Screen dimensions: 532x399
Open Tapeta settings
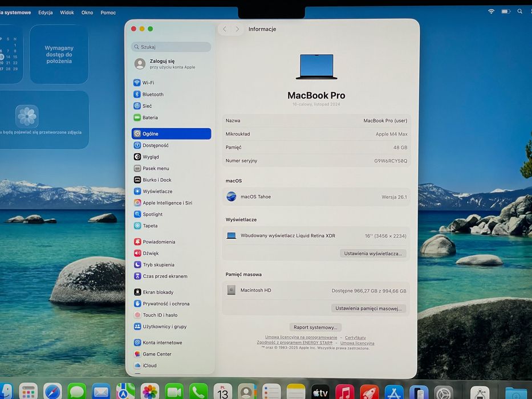(171, 226)
